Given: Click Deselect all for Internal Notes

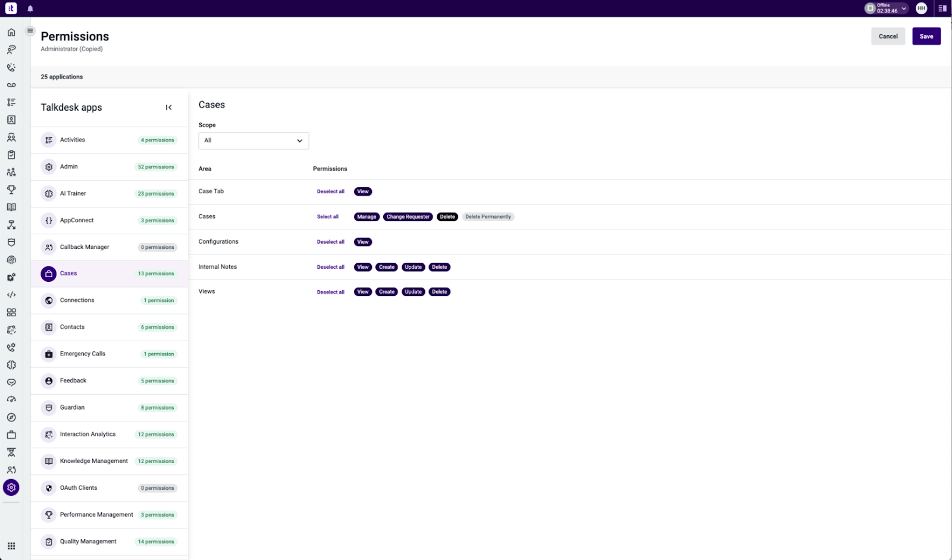Looking at the screenshot, I should [x=331, y=267].
